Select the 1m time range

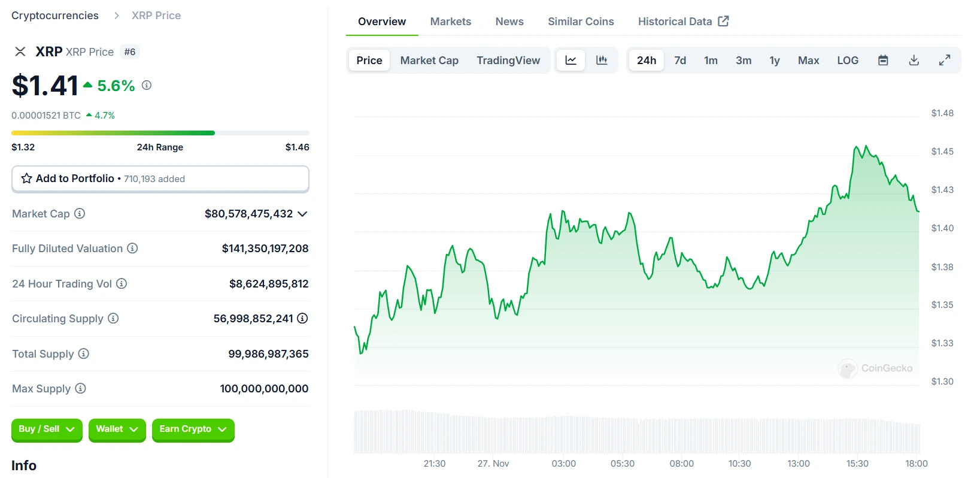[x=711, y=60]
